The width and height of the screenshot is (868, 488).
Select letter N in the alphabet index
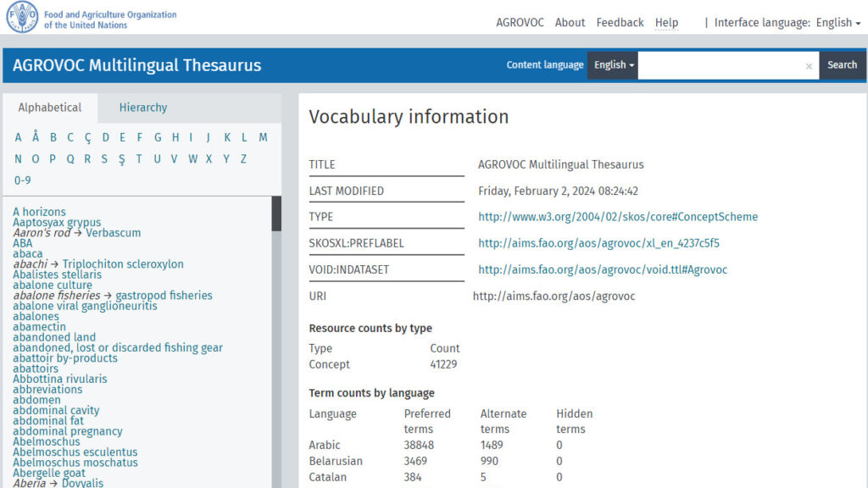tap(19, 159)
